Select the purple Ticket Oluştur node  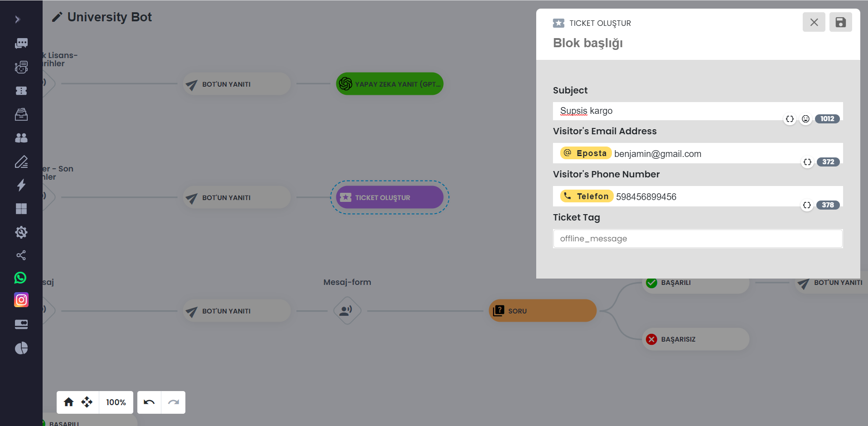pos(390,197)
